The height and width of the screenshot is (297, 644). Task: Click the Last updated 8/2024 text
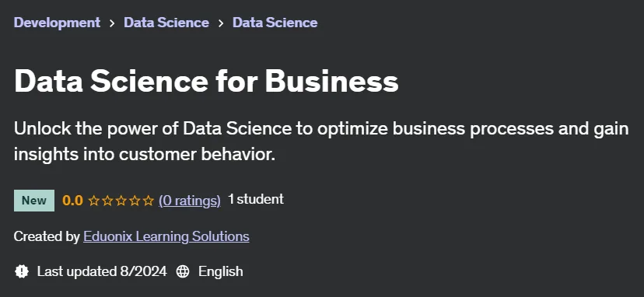click(102, 271)
